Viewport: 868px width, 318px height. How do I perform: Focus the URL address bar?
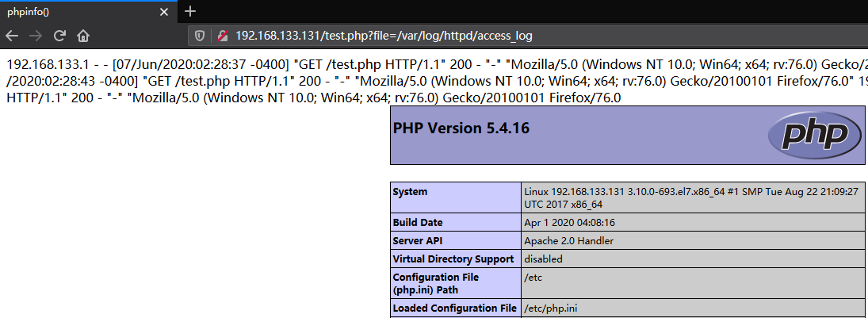pos(529,36)
